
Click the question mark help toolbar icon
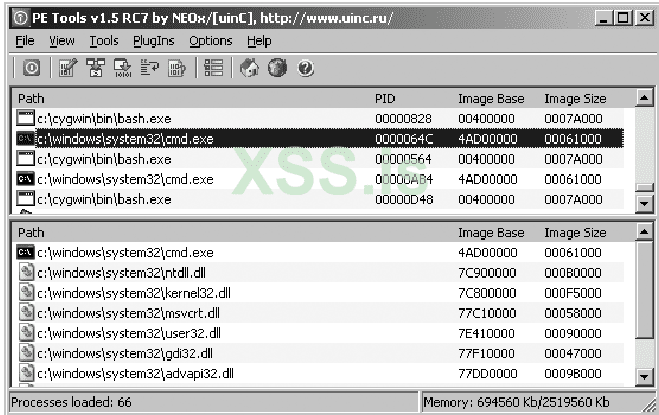coord(306,68)
